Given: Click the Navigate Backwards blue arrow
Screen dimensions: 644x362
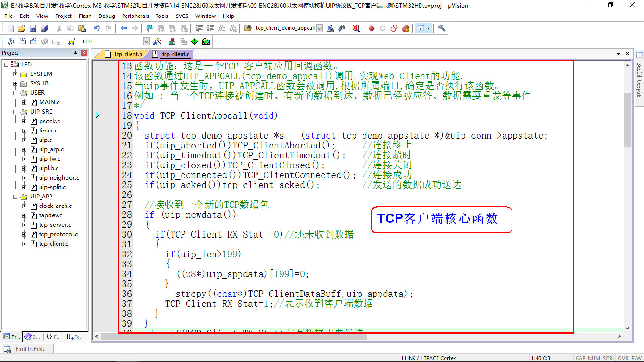Looking at the screenshot, I should tap(124, 28).
